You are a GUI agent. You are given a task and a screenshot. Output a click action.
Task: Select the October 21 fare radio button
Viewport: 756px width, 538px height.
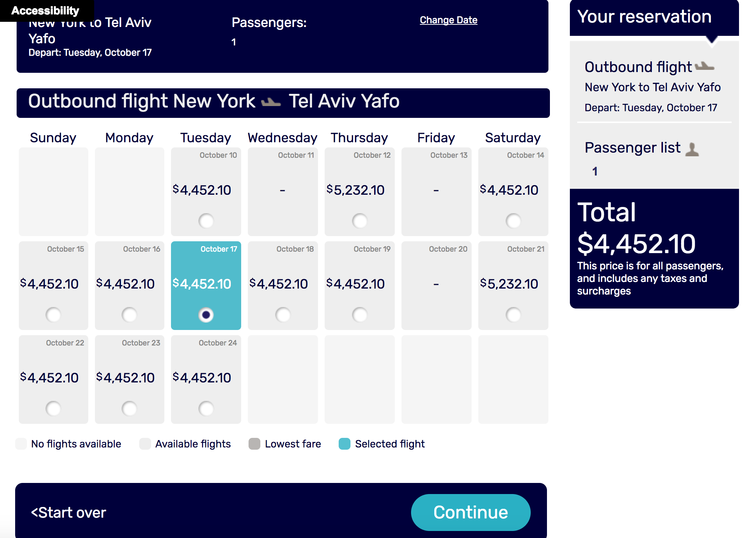pos(513,315)
